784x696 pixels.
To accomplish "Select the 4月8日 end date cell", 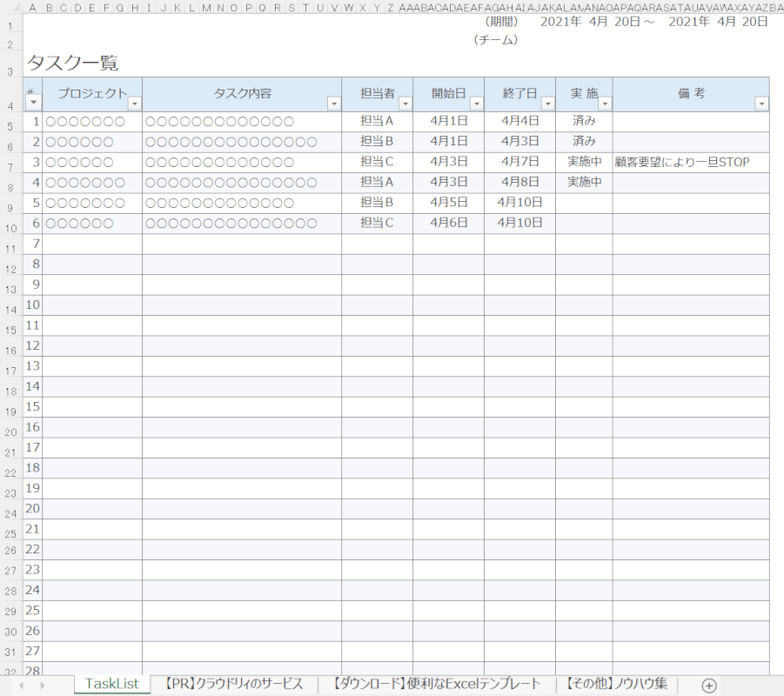I will click(x=520, y=182).
